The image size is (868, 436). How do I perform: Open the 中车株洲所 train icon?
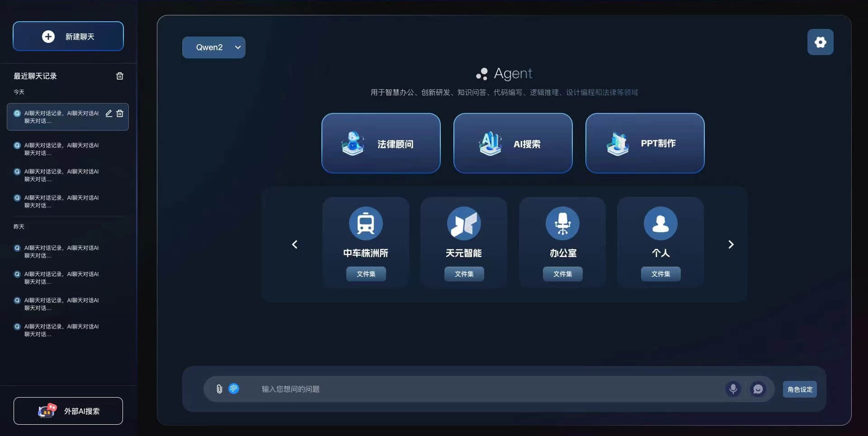coord(365,223)
